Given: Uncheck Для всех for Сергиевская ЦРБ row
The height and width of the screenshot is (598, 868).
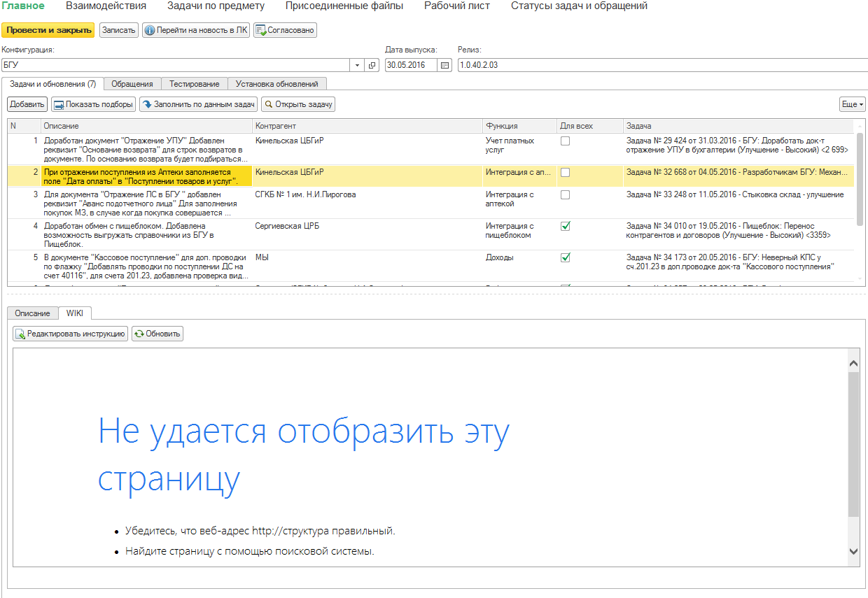Looking at the screenshot, I should click(x=565, y=226).
